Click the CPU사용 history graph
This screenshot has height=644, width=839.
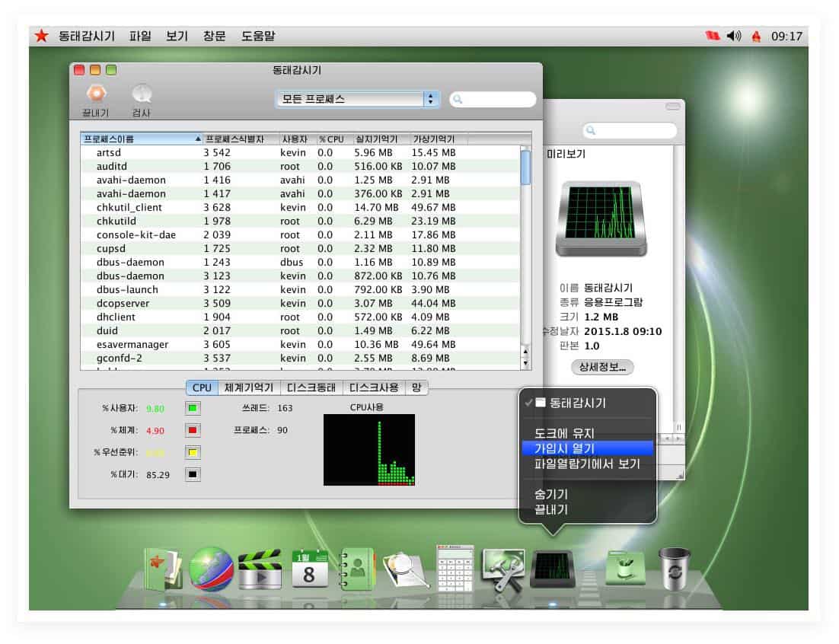(369, 450)
